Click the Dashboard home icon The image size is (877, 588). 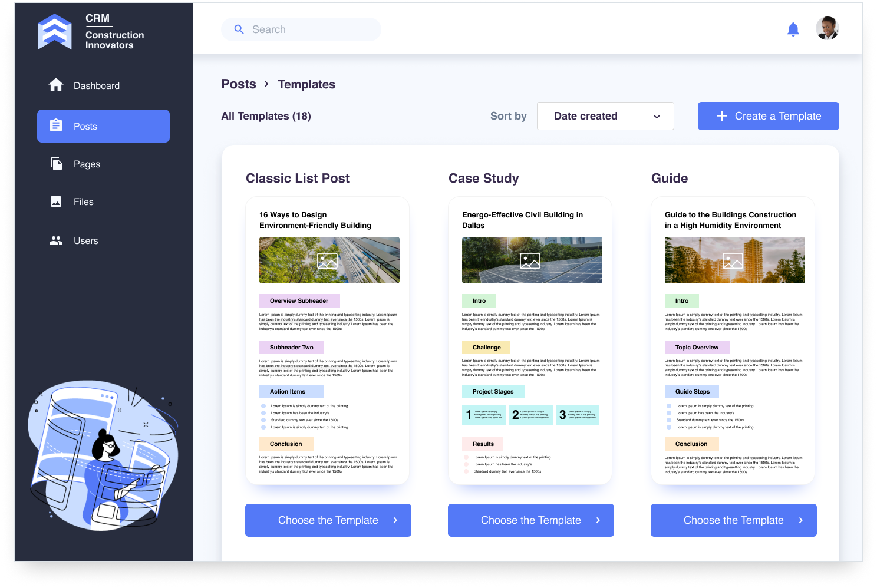coord(56,85)
